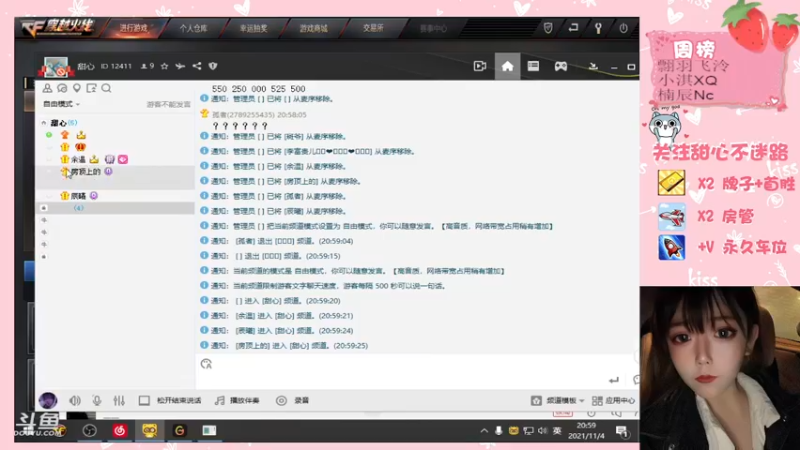Send message with enter arrow button
The image size is (800, 450).
(614, 380)
